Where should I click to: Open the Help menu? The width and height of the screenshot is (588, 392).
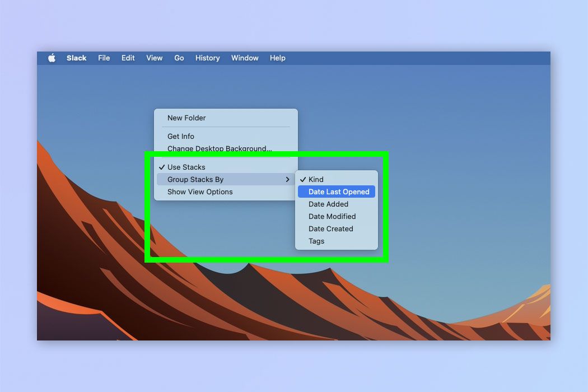click(277, 58)
